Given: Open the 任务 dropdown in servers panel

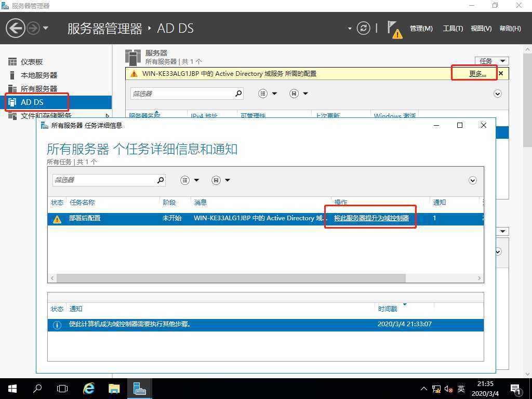Looking at the screenshot, I should pyautogui.click(x=492, y=61).
